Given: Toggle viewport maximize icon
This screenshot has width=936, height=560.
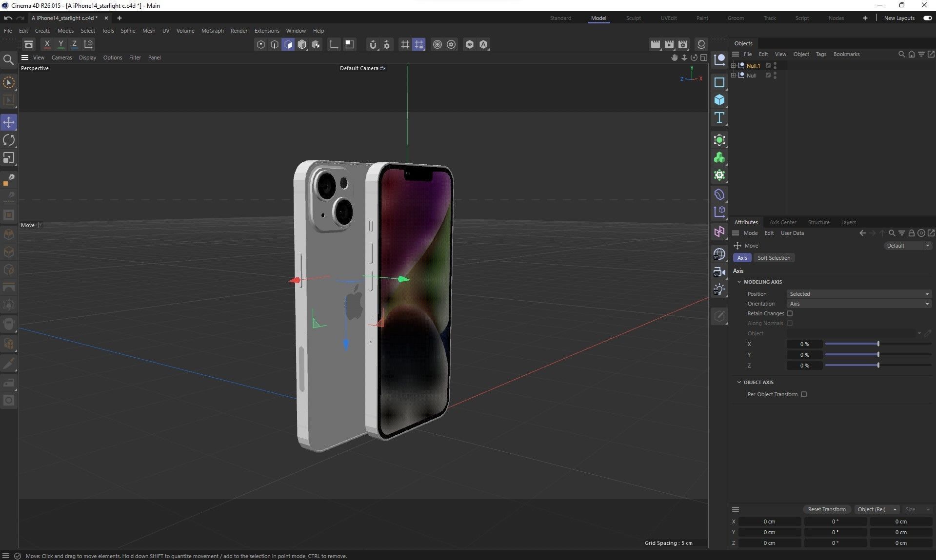Looking at the screenshot, I should [x=704, y=58].
